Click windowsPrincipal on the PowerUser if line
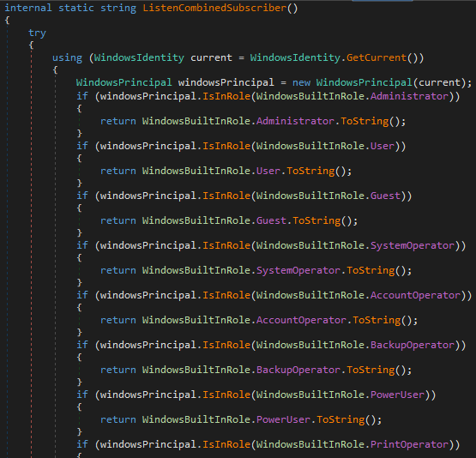Image resolution: width=476 pixels, height=458 pixels. [x=148, y=395]
